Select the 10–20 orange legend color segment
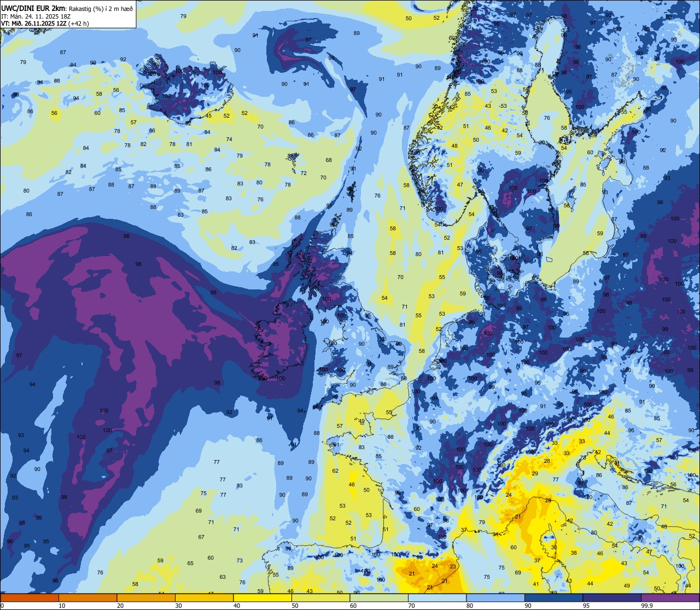Screen dimensions: 700x610 pos(87,597)
